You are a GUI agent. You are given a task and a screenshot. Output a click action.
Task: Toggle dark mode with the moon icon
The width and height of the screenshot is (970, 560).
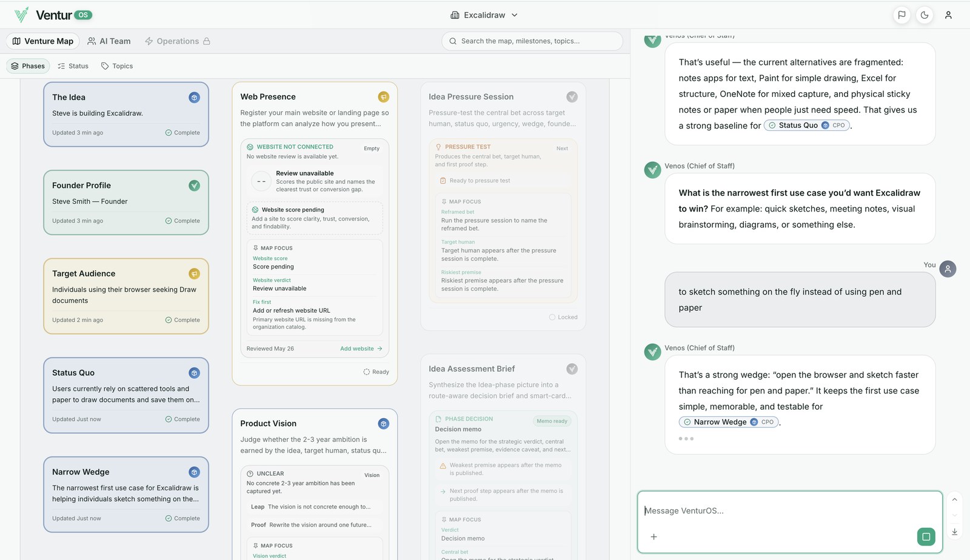tap(925, 15)
